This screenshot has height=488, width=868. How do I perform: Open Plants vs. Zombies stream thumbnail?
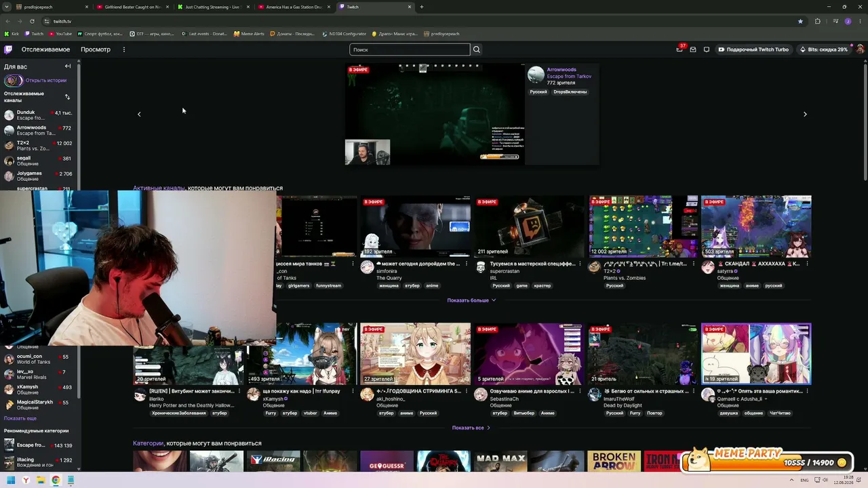click(x=643, y=226)
